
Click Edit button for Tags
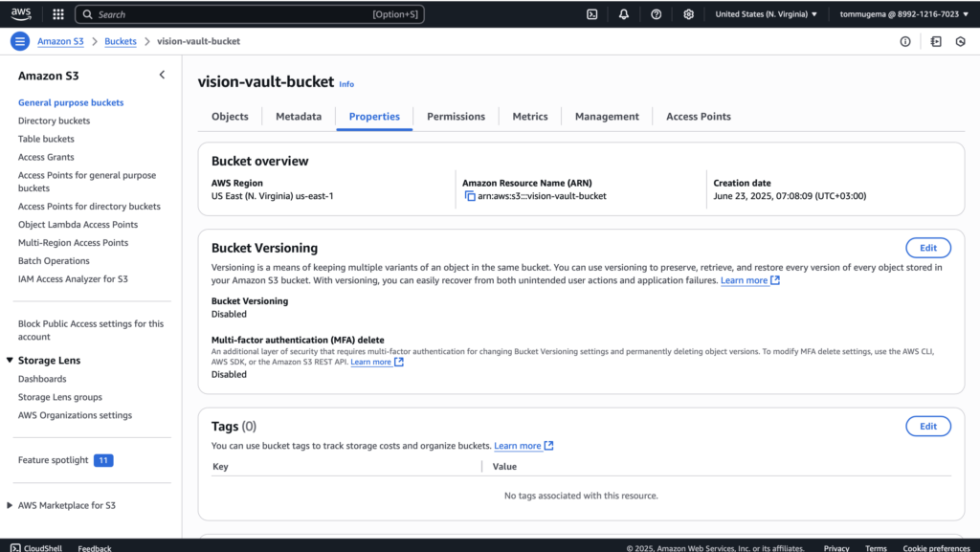(927, 427)
